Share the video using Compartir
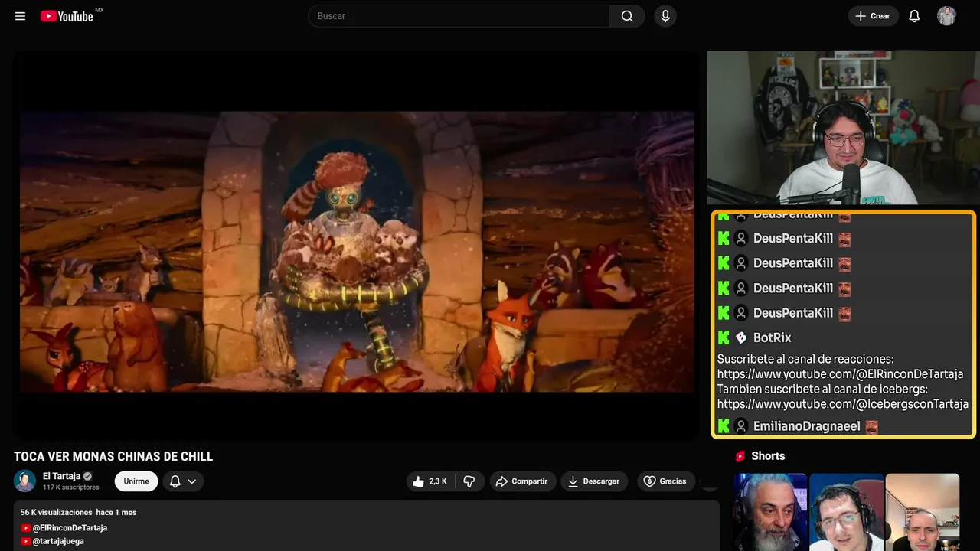The height and width of the screenshot is (551, 980). [522, 481]
